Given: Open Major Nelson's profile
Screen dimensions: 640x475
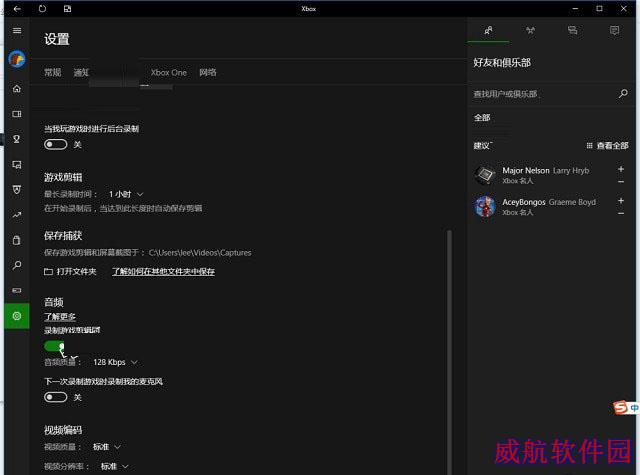Looking at the screenshot, I should tap(545, 175).
